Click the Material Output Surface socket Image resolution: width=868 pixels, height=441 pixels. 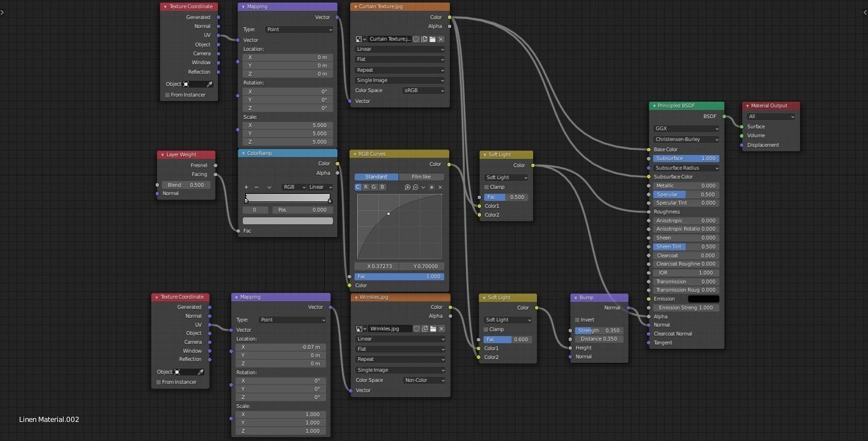(x=742, y=126)
